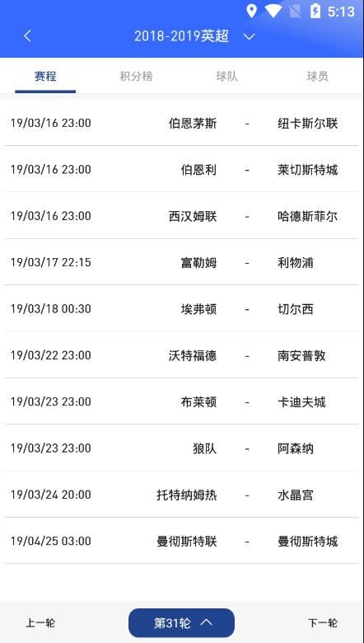Open the 球员 tab
The height and width of the screenshot is (643, 364).
pos(317,77)
